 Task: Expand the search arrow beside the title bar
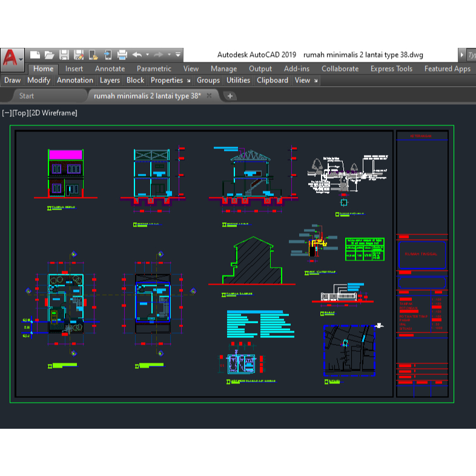[461, 55]
